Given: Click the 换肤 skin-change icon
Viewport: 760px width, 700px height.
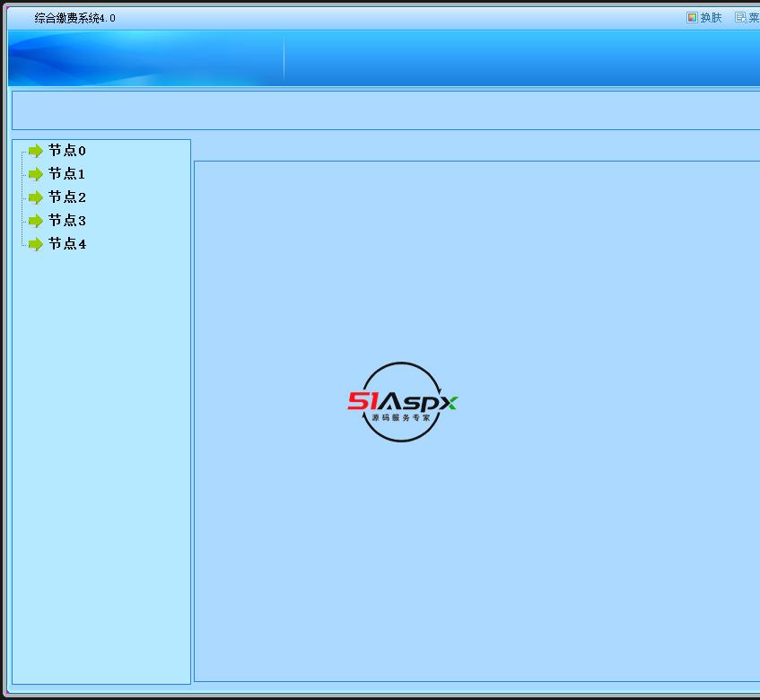Looking at the screenshot, I should point(692,18).
